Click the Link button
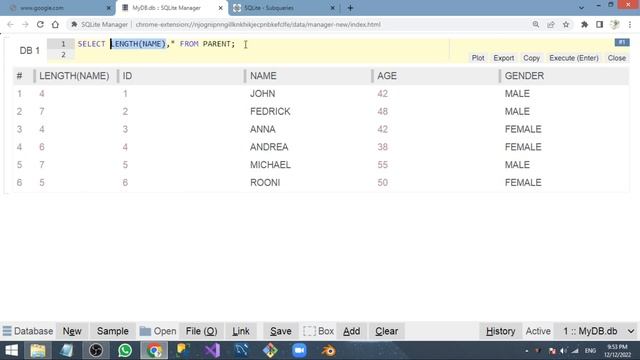 [241, 331]
